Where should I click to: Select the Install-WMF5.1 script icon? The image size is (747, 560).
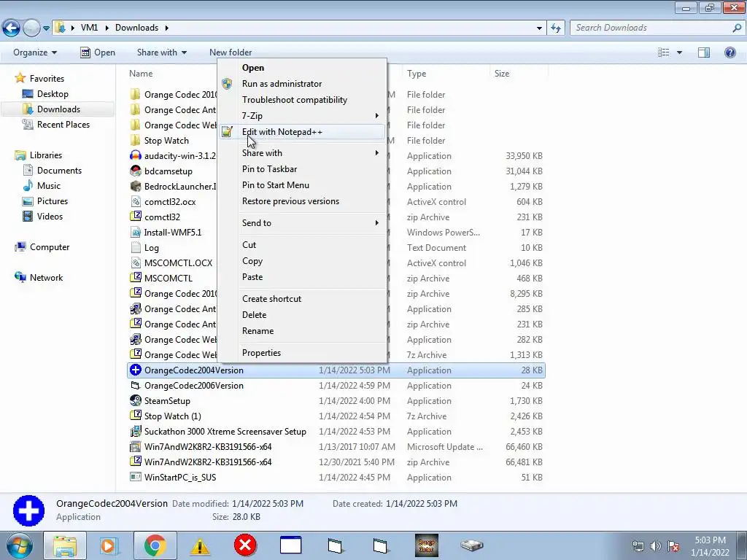(135, 233)
